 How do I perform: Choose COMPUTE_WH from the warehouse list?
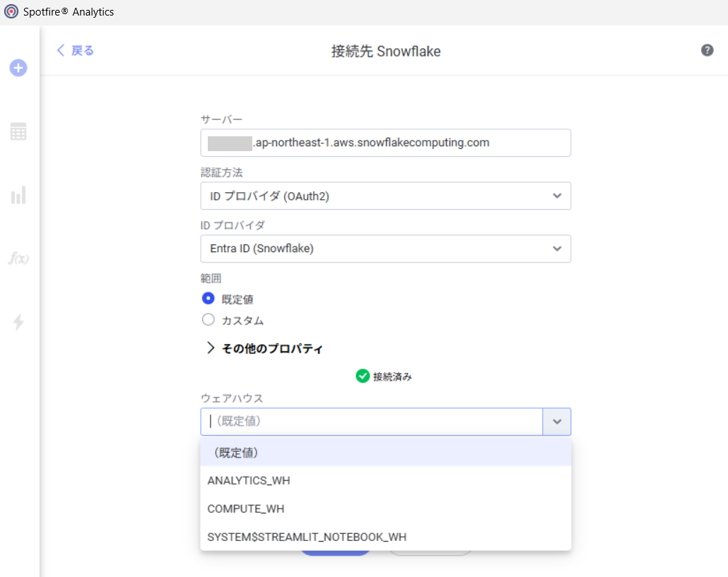click(x=385, y=508)
